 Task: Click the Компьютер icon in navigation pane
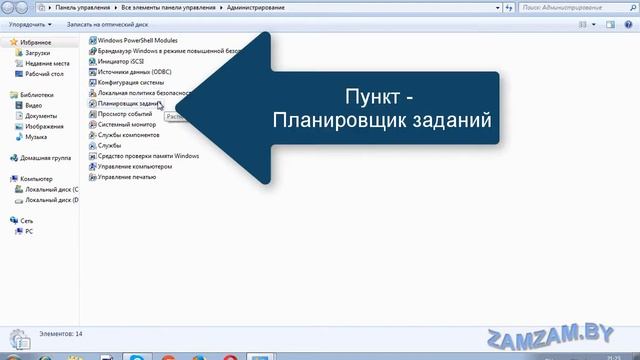(x=14, y=179)
